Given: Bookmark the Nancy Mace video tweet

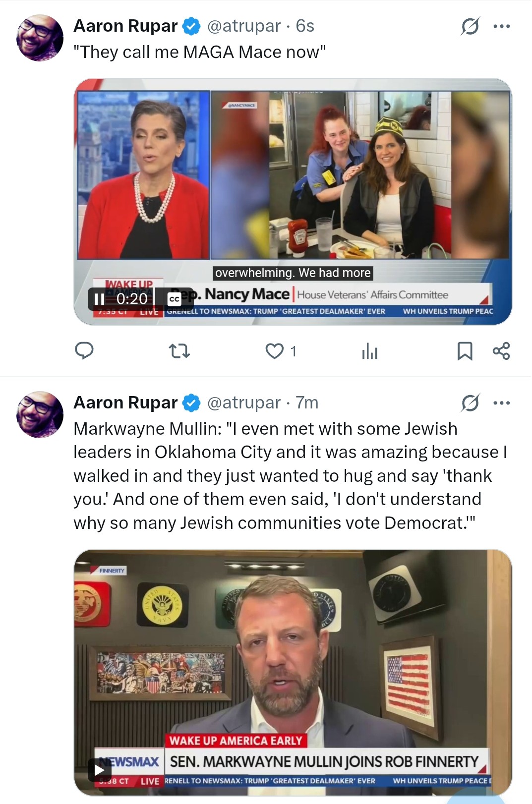Looking at the screenshot, I should pyautogui.click(x=465, y=351).
